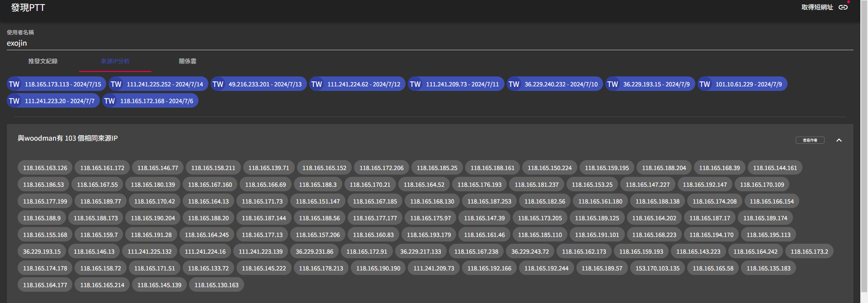This screenshot has height=303, width=868.
Task: Click the TW badge on 101.10.61.229 chip
Action: click(705, 84)
